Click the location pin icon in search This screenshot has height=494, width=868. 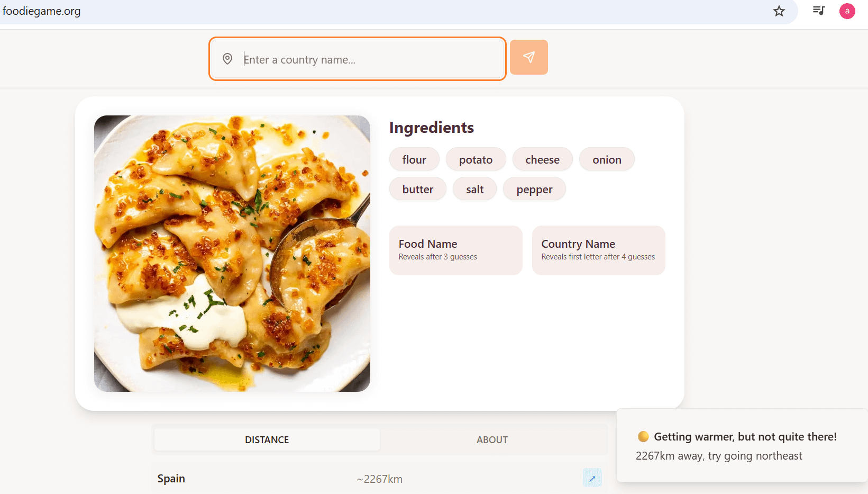(227, 59)
